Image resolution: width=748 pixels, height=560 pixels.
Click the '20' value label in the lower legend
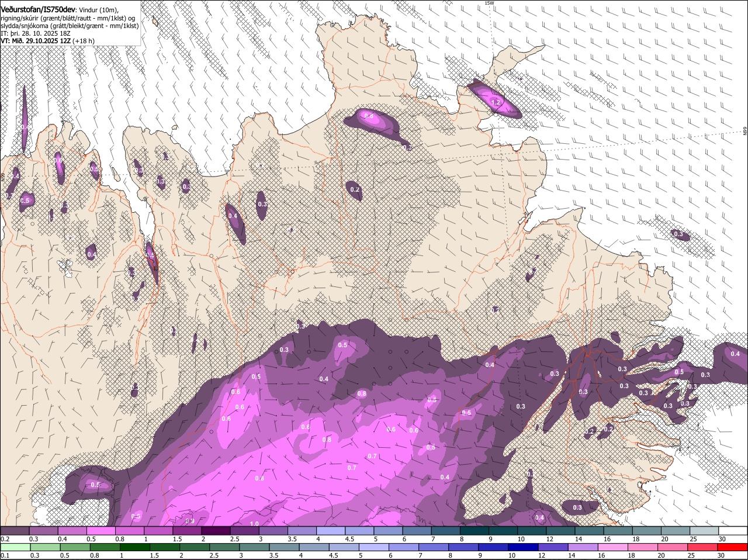[x=662, y=555]
